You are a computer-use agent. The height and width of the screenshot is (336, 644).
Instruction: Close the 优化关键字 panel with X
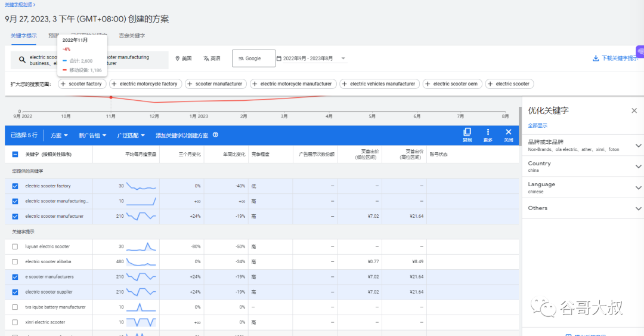(634, 110)
